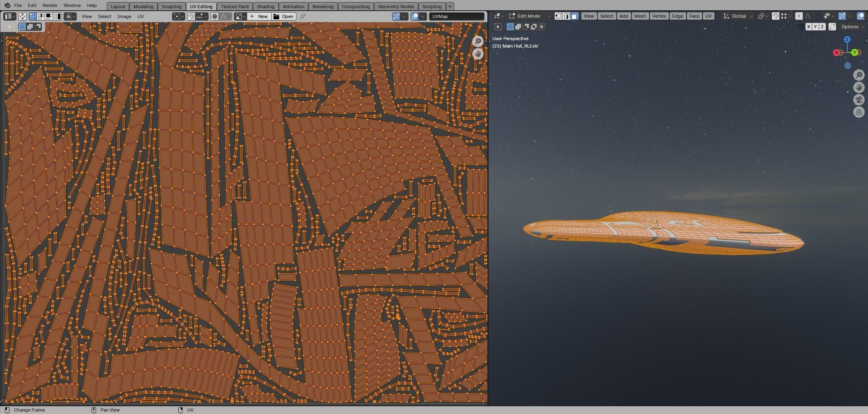
Task: Open UV editor type dropdown
Action: coord(10,16)
